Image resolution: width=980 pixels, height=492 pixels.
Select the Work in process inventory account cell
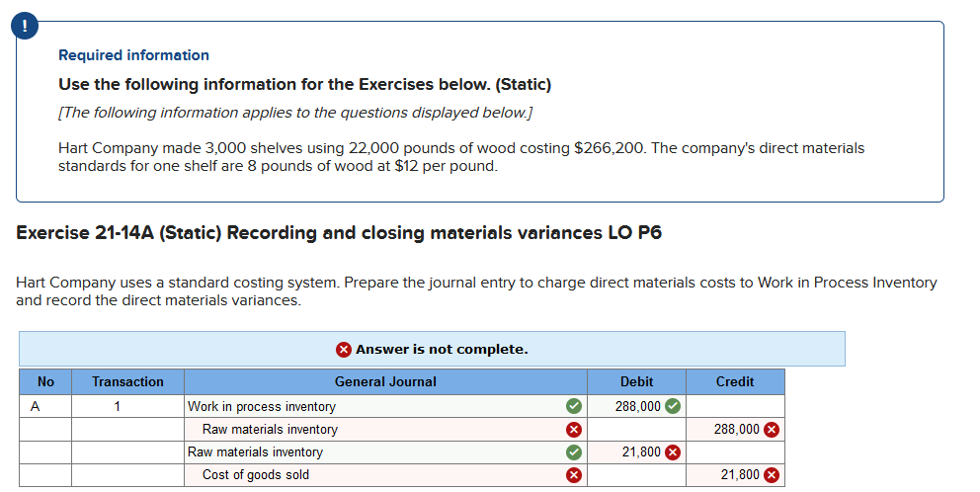click(385, 406)
